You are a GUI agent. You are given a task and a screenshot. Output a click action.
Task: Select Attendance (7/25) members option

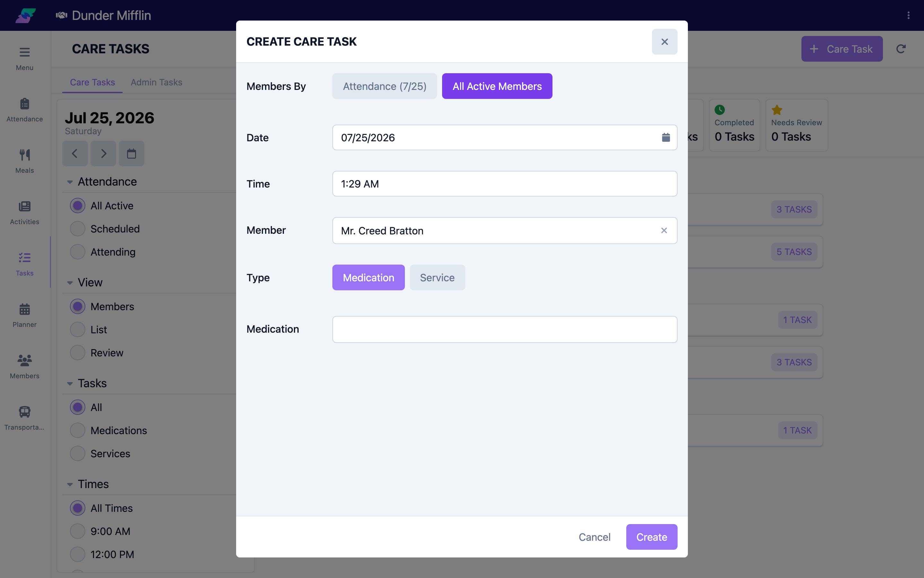coord(384,86)
